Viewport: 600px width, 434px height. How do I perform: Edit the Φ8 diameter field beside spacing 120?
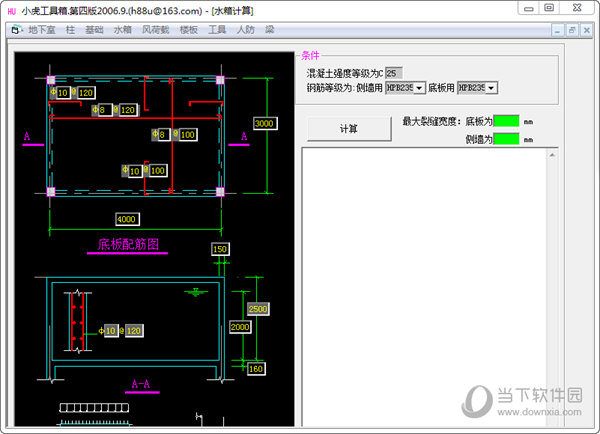coord(105,110)
